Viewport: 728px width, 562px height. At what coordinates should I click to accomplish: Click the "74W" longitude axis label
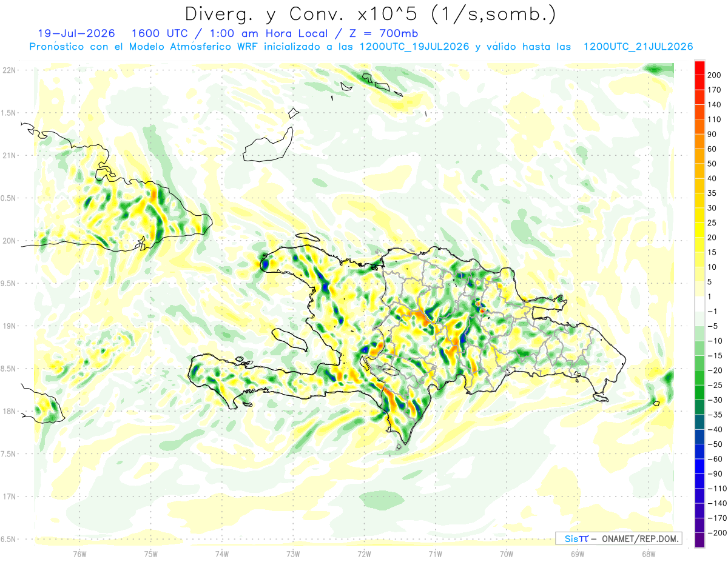(x=222, y=554)
